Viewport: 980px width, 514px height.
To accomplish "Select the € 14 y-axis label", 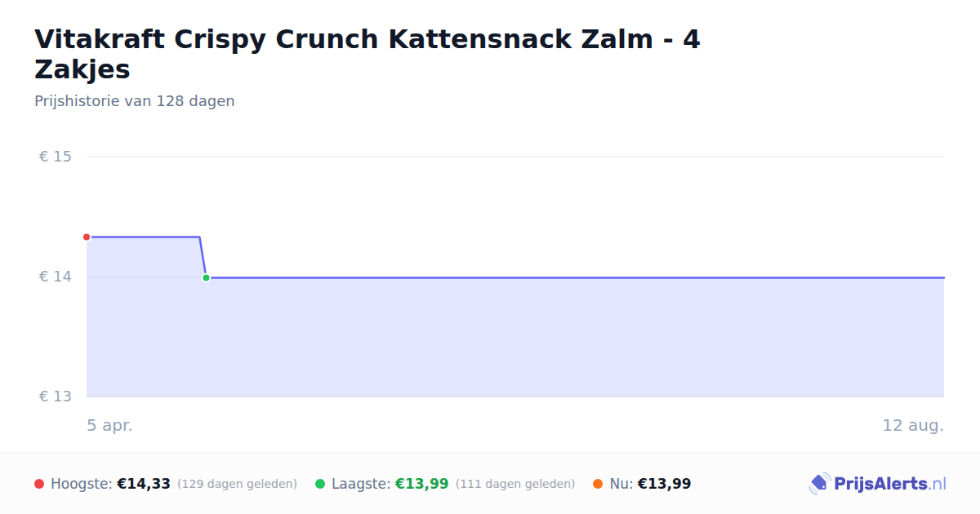I will [56, 277].
